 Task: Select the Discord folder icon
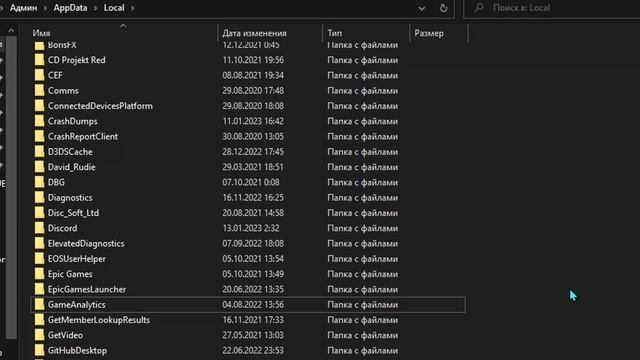[x=39, y=228]
